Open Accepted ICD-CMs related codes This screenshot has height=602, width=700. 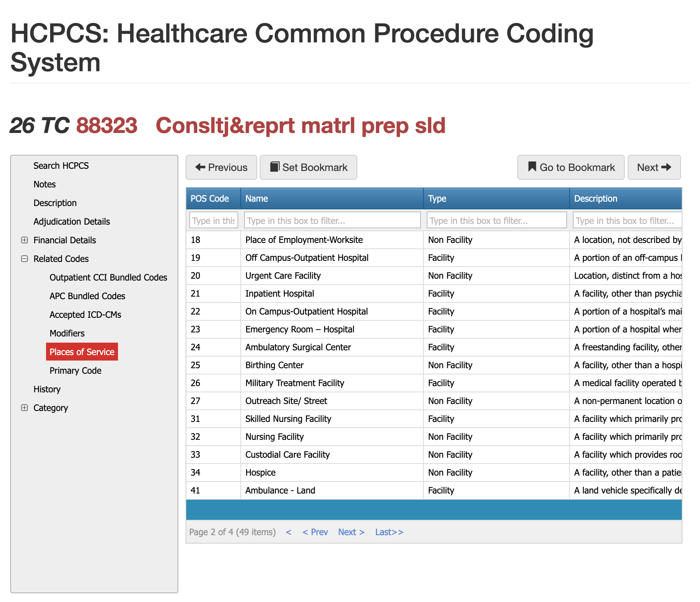click(x=85, y=315)
